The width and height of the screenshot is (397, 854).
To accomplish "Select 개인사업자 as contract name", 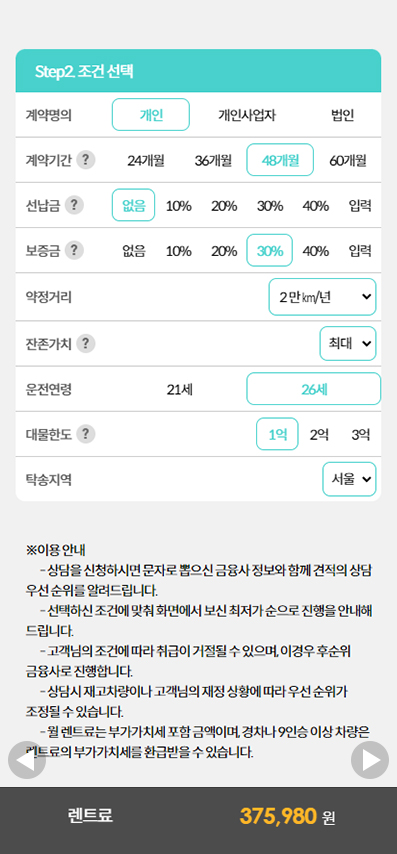I will pos(247,115).
